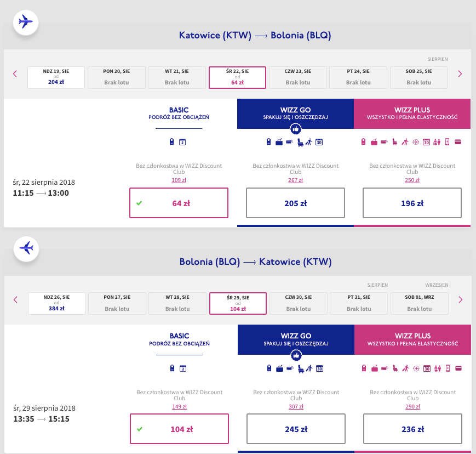Click the outbound flight airplane icon

pyautogui.click(x=26, y=22)
